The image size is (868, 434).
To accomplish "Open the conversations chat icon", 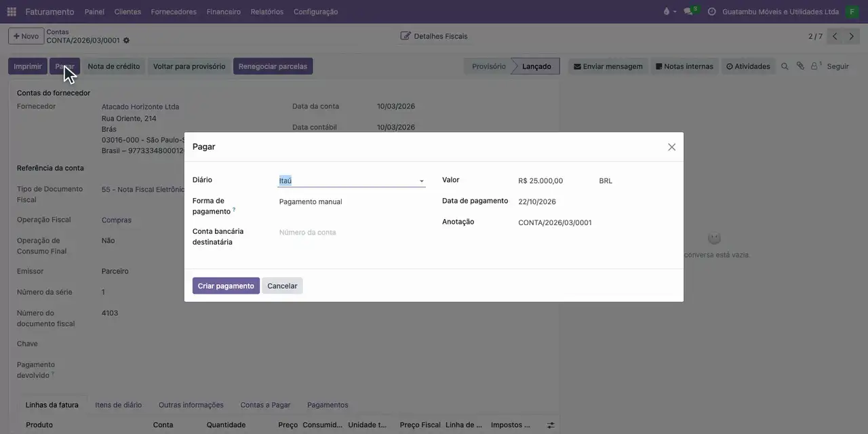I will [689, 12].
